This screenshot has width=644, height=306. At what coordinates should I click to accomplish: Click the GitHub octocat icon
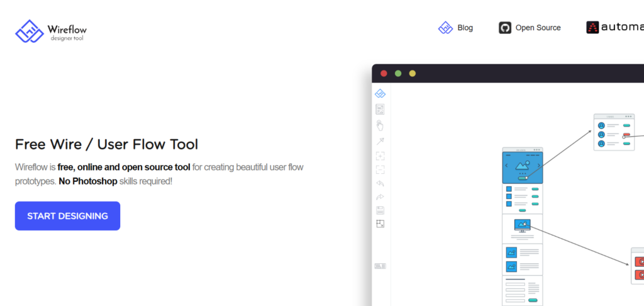[x=505, y=28]
